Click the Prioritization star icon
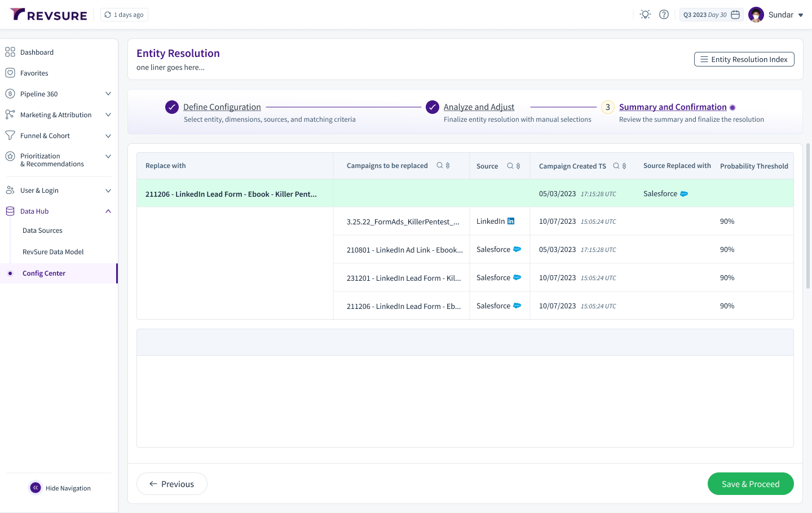The image size is (812, 513). (10, 156)
